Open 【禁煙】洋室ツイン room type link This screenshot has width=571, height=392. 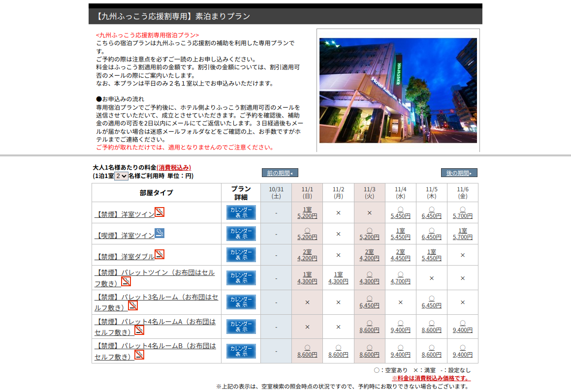pyautogui.click(x=125, y=214)
